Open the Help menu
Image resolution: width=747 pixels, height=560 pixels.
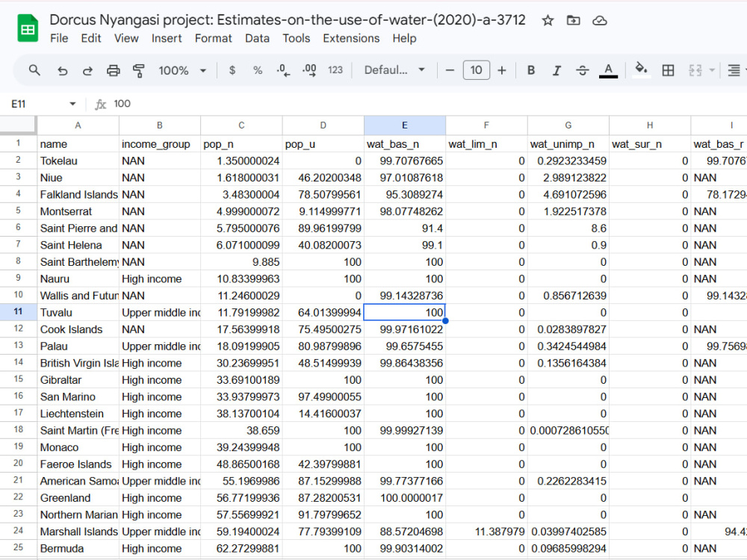click(404, 38)
